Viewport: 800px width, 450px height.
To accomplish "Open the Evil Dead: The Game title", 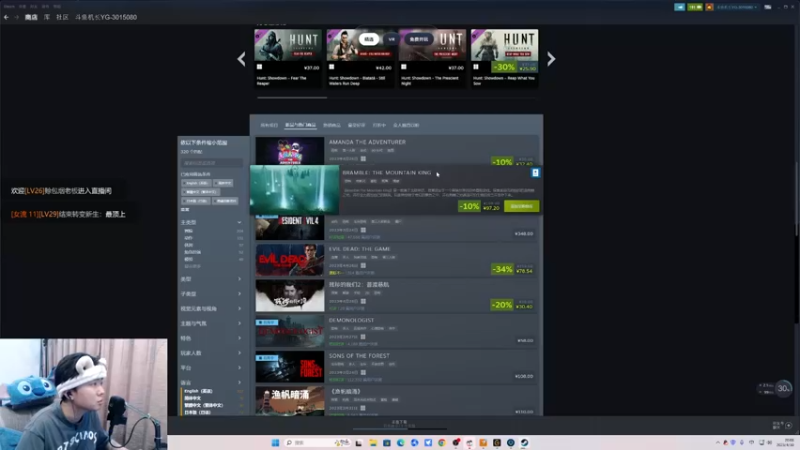I will [x=359, y=249].
